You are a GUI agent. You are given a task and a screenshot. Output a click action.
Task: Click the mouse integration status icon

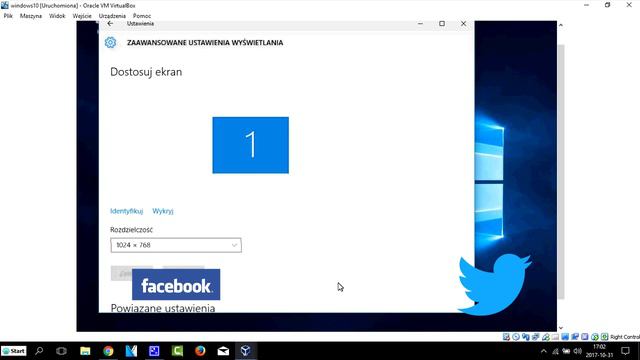(595, 337)
